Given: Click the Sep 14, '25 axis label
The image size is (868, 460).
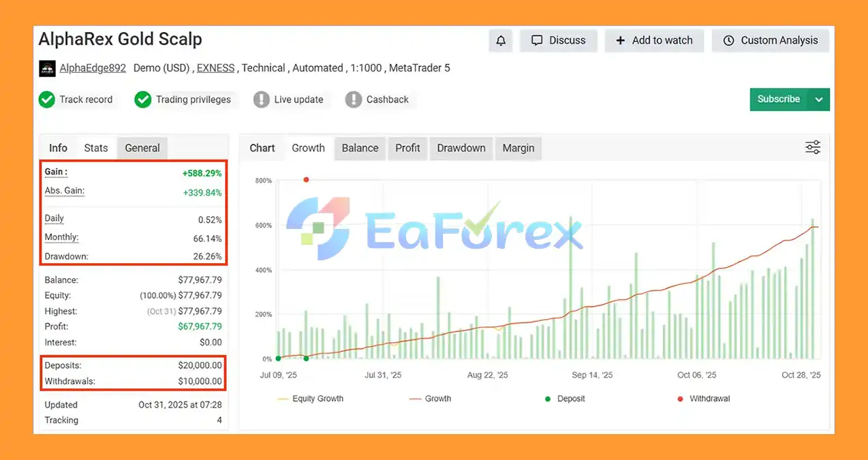Looking at the screenshot, I should point(592,375).
